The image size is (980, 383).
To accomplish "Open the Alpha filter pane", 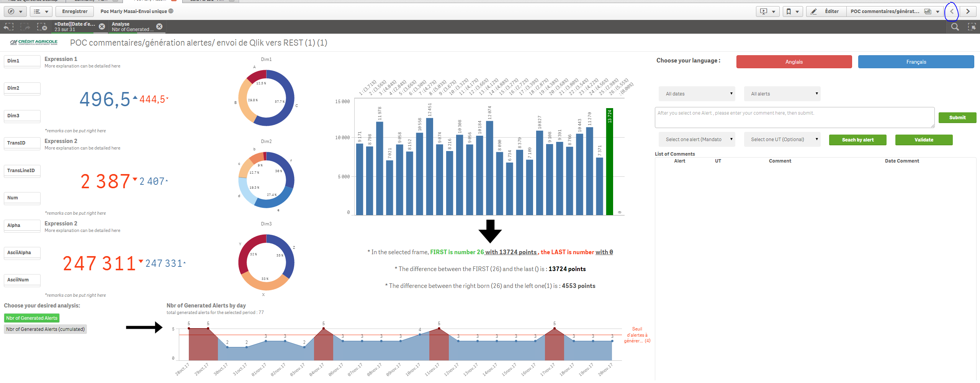I will 22,226.
